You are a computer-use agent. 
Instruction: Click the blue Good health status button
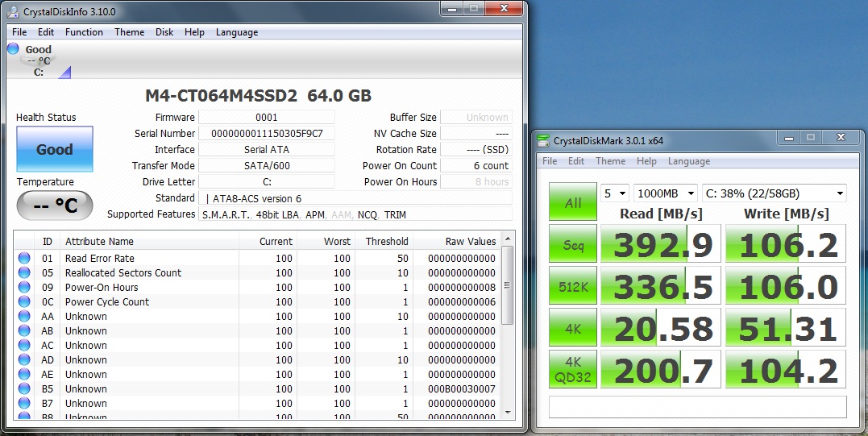pos(54,149)
